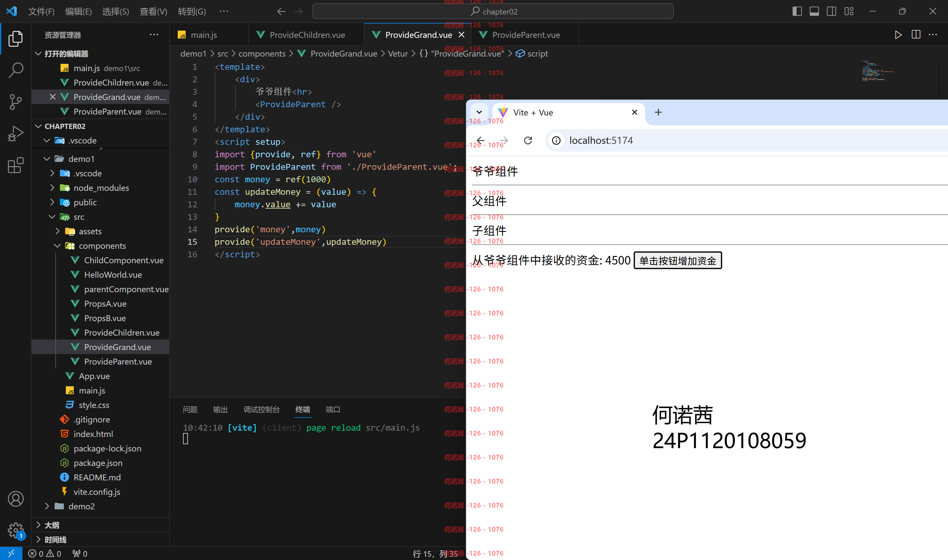Viewport: 948px width, 560px height.
Task: Open the Accounts menu icon
Action: tap(15, 499)
